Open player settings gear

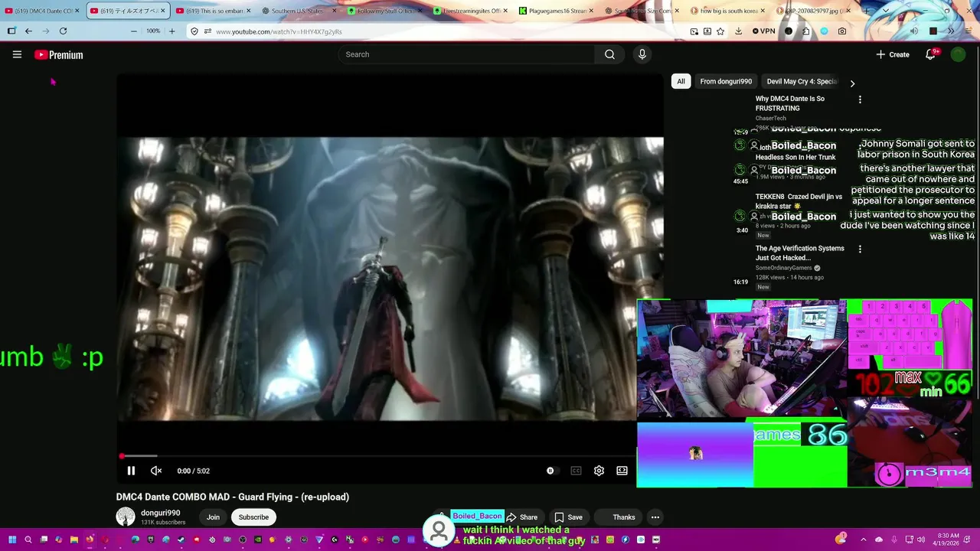599,471
